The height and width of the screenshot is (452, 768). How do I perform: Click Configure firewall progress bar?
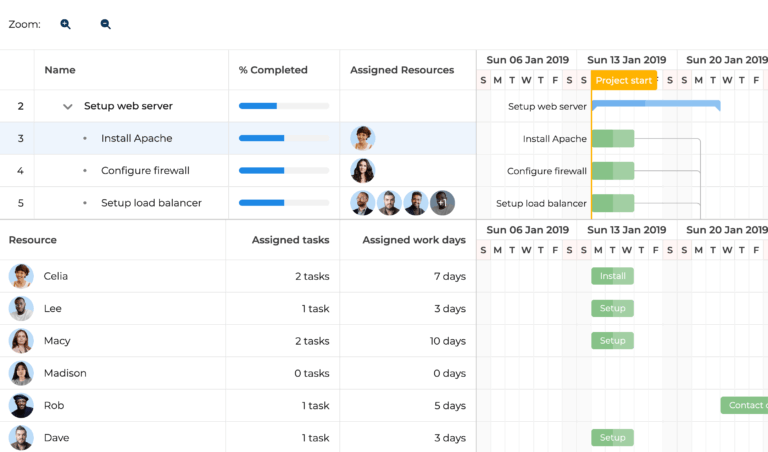(284, 170)
